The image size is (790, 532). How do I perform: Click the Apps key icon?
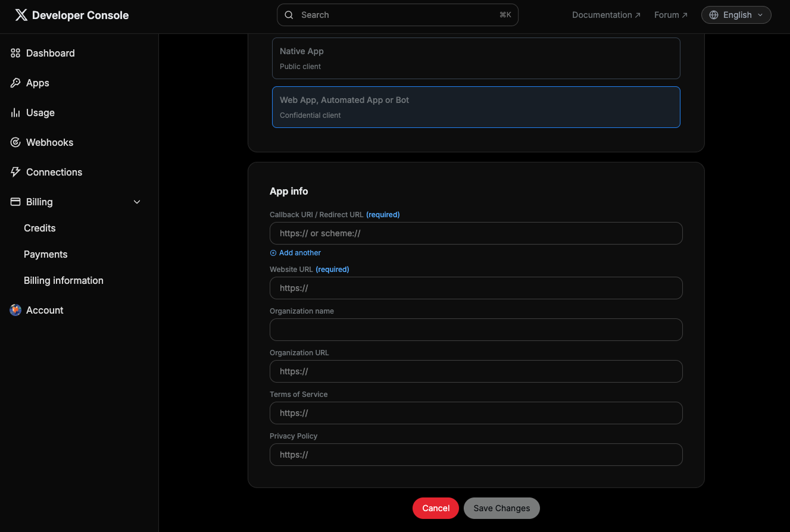pos(15,83)
